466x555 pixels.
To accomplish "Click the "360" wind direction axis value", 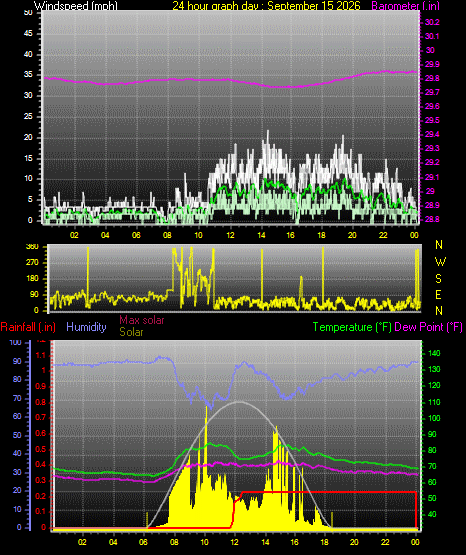I will coord(33,247).
